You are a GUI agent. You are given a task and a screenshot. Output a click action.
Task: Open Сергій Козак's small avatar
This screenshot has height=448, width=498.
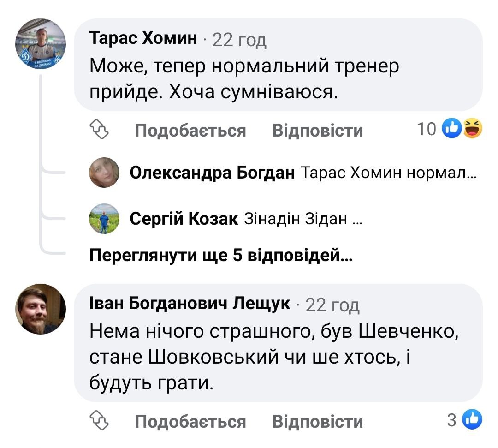tap(104, 219)
